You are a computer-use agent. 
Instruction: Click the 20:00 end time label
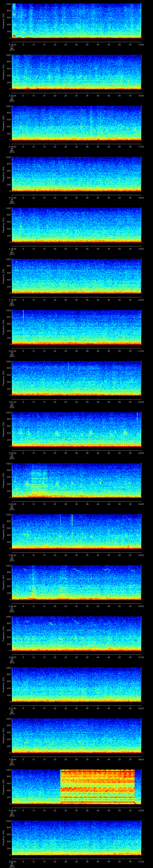pyautogui.click(x=141, y=300)
